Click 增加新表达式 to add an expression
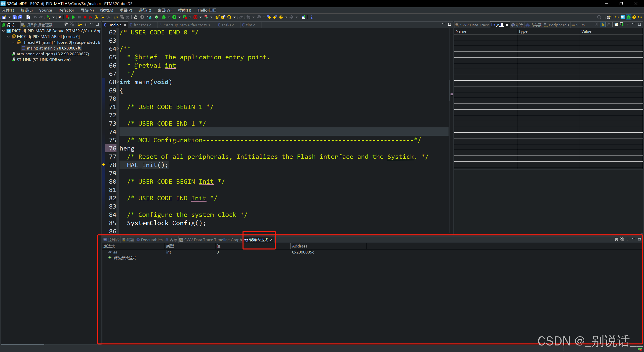The width and height of the screenshot is (644, 352). coord(125,258)
